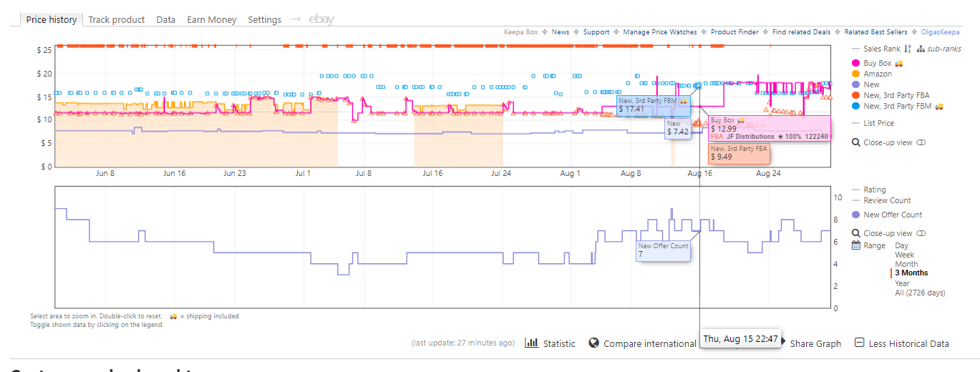Click the minus box icon for Less Historical Data

(x=860, y=343)
